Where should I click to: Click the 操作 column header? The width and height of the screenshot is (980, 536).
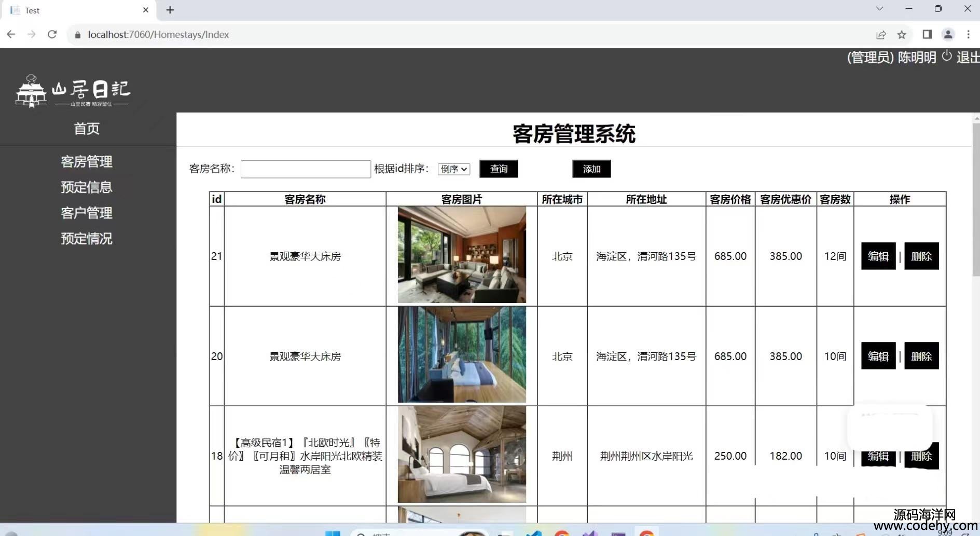[900, 199]
